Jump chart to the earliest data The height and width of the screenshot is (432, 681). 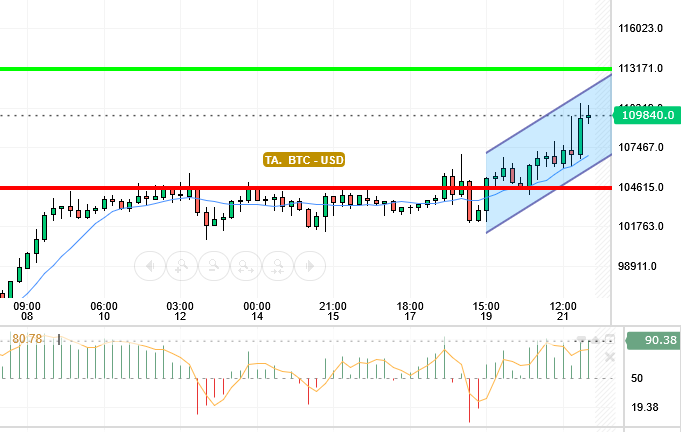[x=150, y=266]
